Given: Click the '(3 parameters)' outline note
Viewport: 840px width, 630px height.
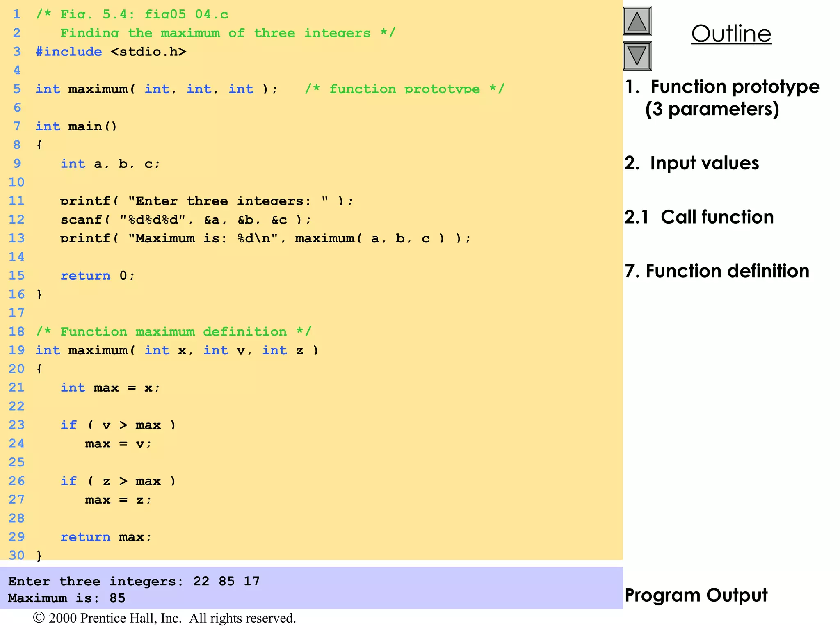Looking at the screenshot, I should 712,109.
